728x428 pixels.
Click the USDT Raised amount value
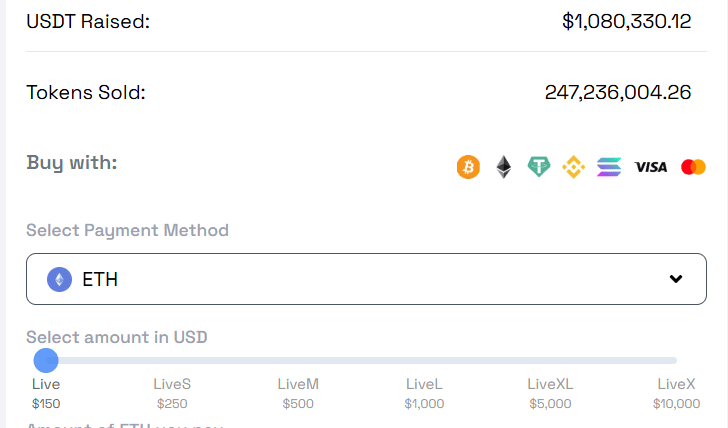click(x=627, y=21)
